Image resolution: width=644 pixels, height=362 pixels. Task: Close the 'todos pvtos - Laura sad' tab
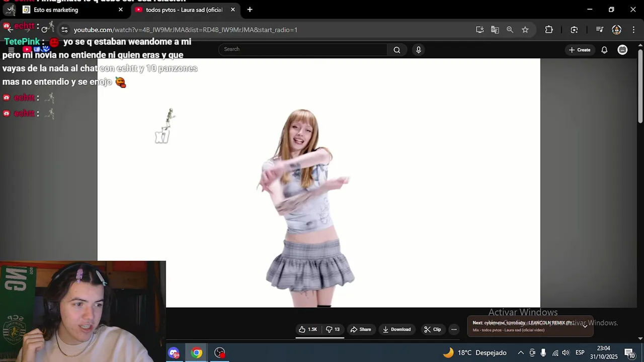click(233, 10)
